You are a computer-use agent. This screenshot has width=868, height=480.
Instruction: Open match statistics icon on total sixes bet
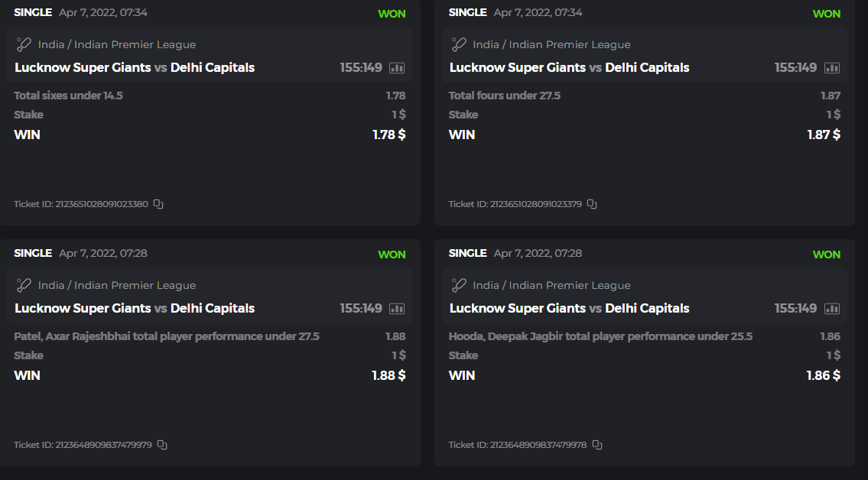[x=397, y=68]
